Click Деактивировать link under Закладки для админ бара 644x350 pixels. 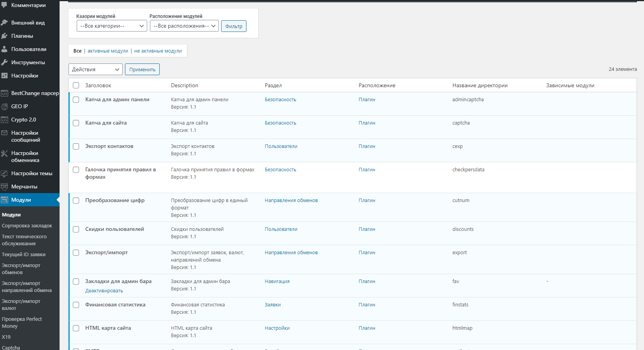[x=104, y=291]
